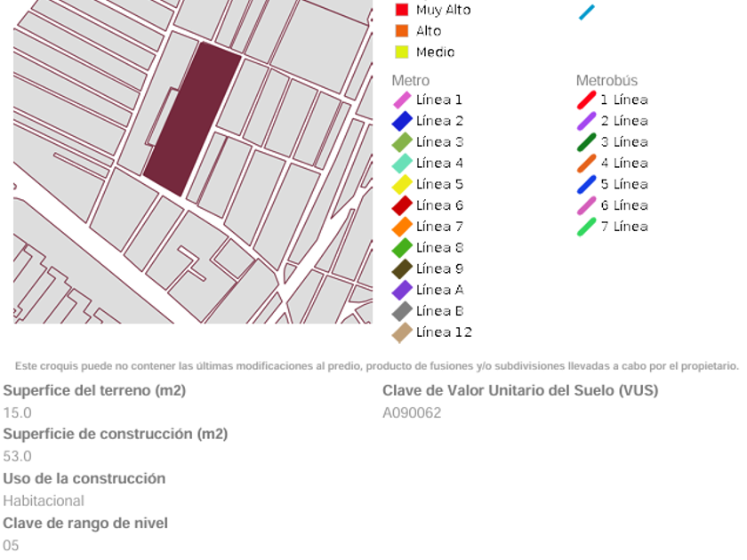
Task: Click the 7 Línea Metrobús label
Action: (x=624, y=227)
